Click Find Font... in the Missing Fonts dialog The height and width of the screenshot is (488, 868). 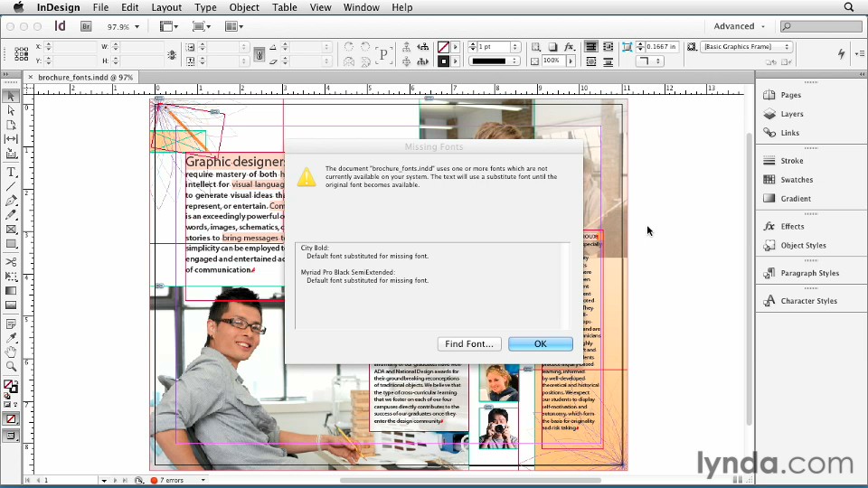pyautogui.click(x=469, y=343)
